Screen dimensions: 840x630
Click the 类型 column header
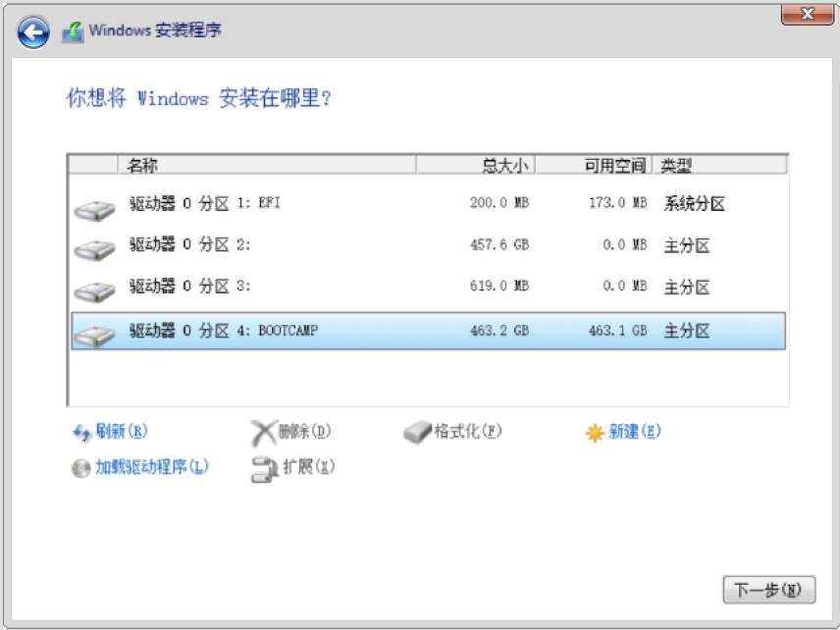click(x=718, y=165)
